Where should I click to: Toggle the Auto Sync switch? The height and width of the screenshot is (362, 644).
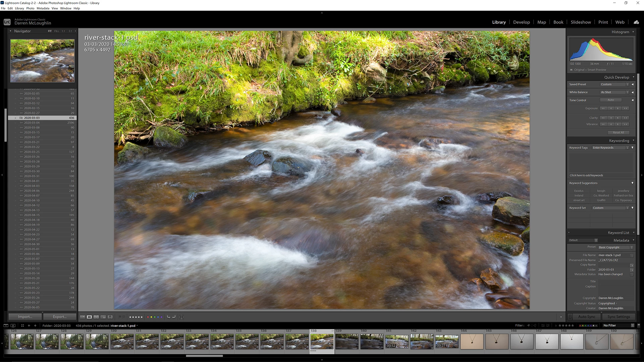(570, 317)
